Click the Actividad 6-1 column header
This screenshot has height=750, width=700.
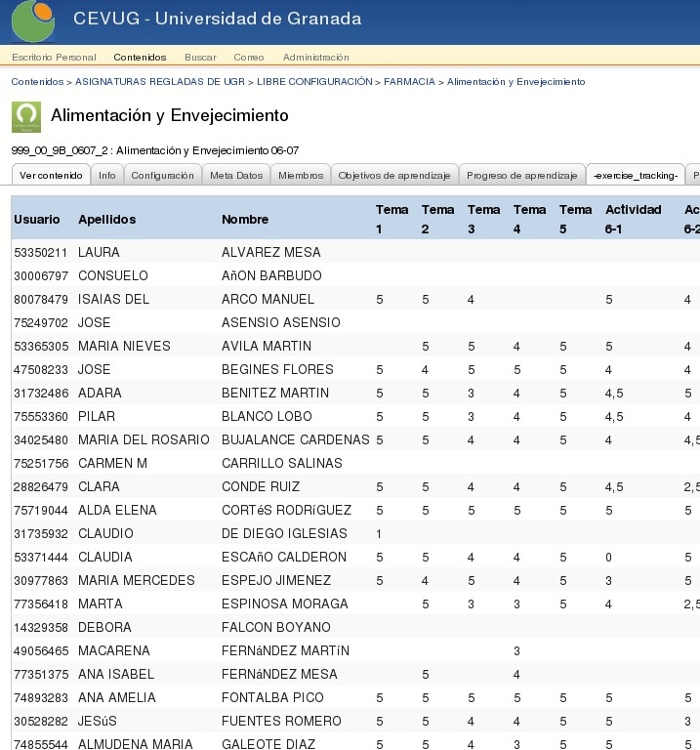pos(633,219)
